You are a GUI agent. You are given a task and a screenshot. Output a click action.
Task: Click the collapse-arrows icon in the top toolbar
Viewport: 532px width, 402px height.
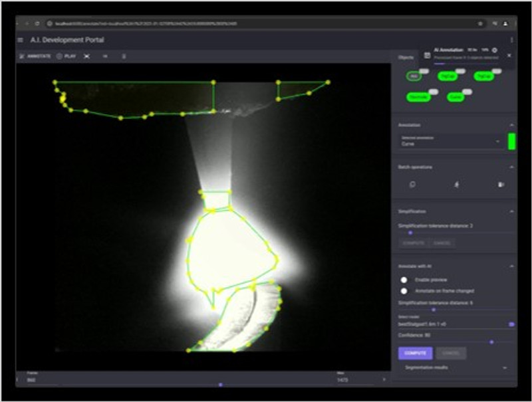(86, 56)
